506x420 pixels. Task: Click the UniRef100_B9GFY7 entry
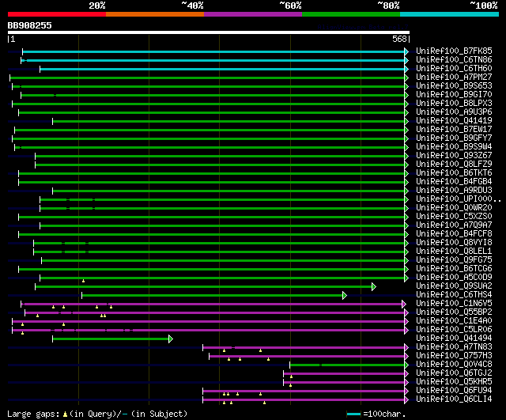pos(454,138)
